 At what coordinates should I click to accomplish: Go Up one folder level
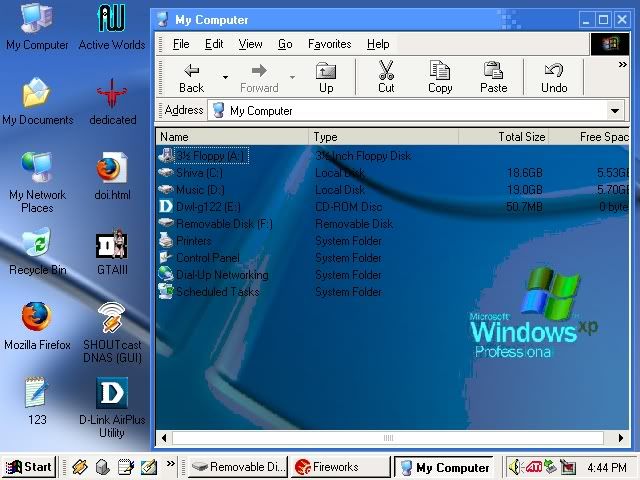pyautogui.click(x=326, y=77)
